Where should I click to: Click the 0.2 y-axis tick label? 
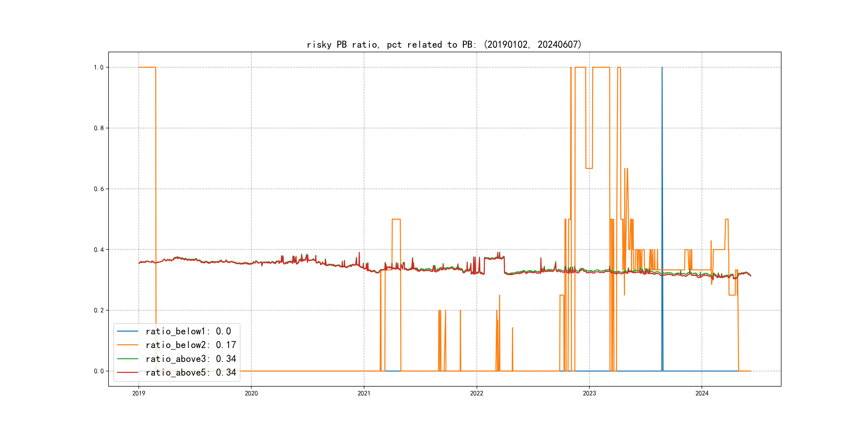click(98, 310)
